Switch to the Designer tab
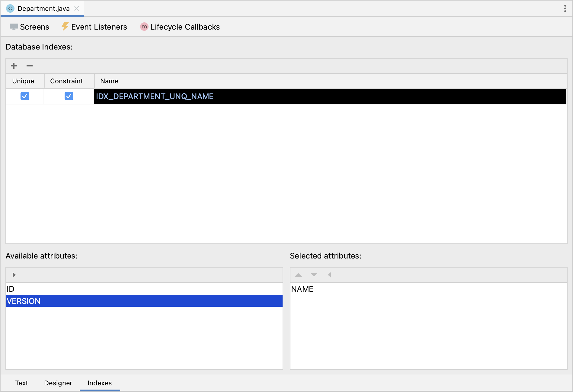Image resolution: width=573 pixels, height=392 pixels. (58, 383)
